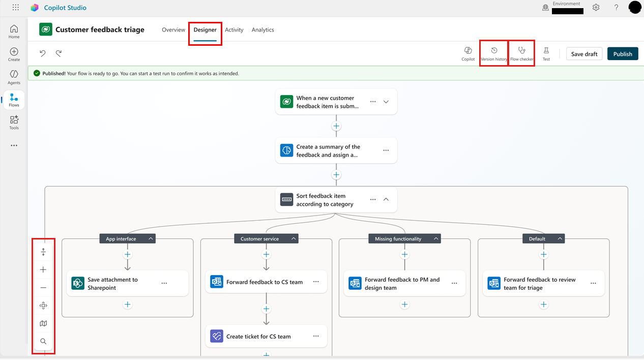Publish the Customer feedback triage flow
Screen dimensions: 644x360
click(x=623, y=53)
